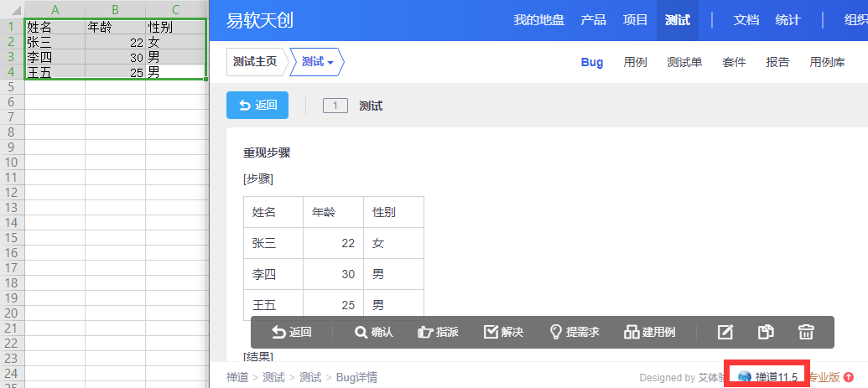Click 提需求 in the floating toolbar
This screenshot has width=868, height=388.
(574, 332)
